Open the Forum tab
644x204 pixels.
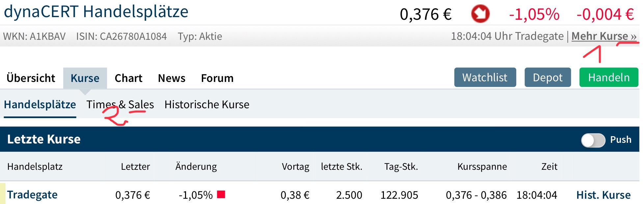coord(217,78)
